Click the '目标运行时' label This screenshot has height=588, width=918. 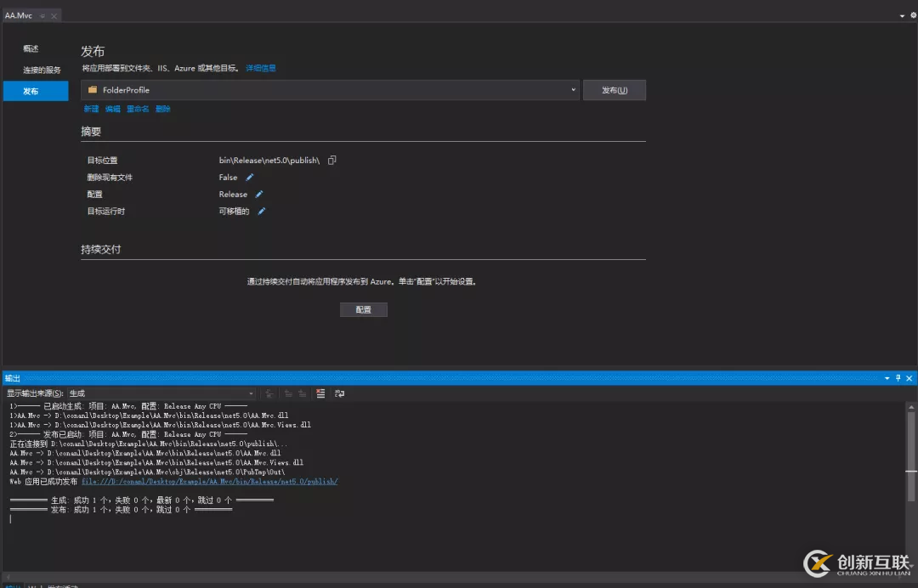[106, 212]
